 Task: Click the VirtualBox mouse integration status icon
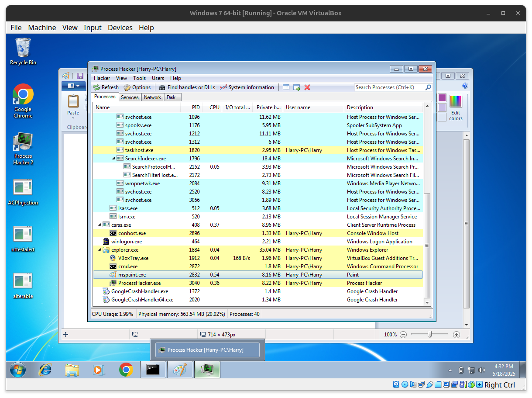[471, 384]
